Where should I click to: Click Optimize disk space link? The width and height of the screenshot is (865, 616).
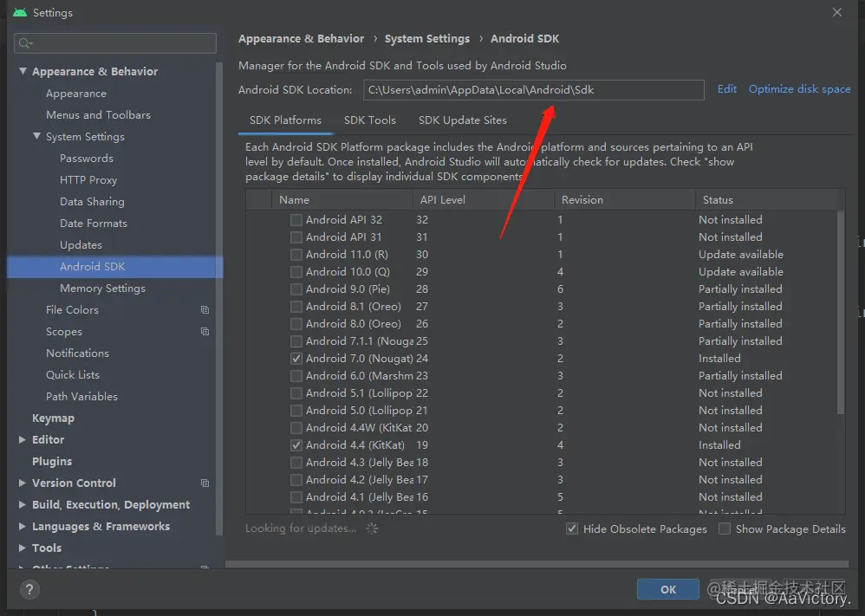click(x=799, y=89)
